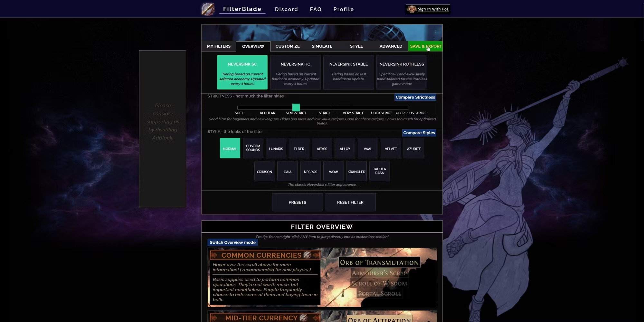Set strictness to Regular
Viewport: 644px width, 322px height.
(x=267, y=113)
